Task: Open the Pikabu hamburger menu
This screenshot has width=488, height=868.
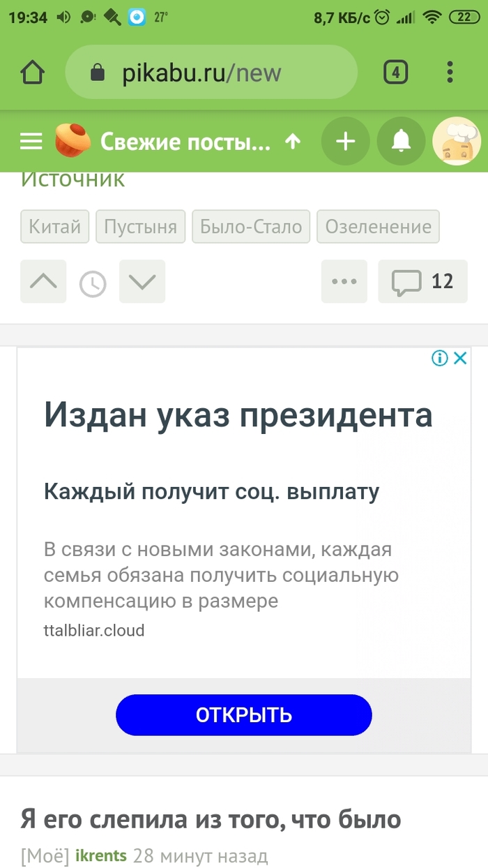Action: pos(31,142)
